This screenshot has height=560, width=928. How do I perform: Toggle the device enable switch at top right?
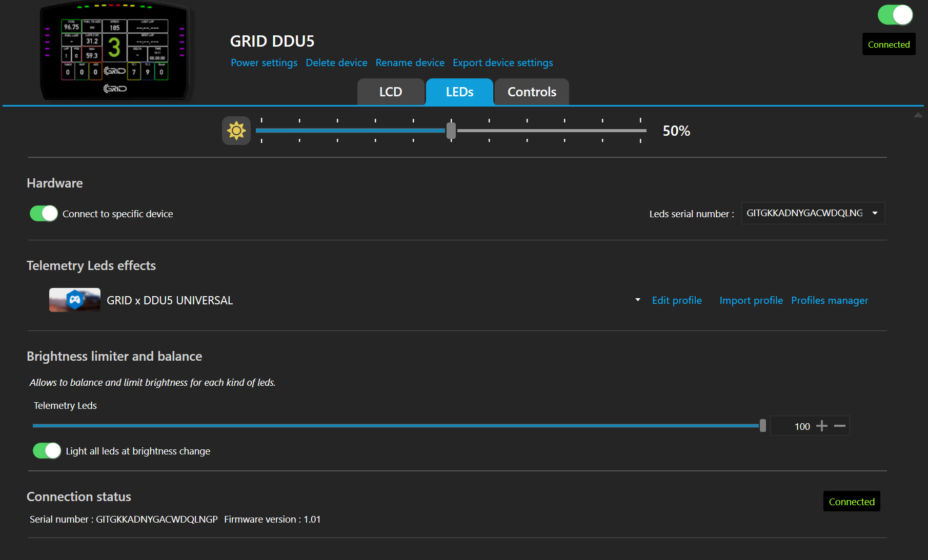coord(895,15)
